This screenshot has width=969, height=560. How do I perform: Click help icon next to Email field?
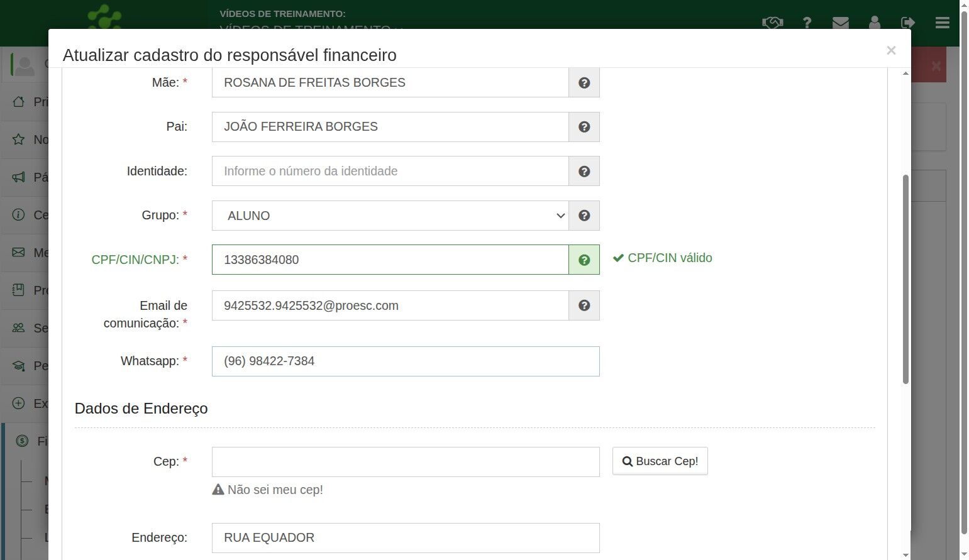click(584, 305)
